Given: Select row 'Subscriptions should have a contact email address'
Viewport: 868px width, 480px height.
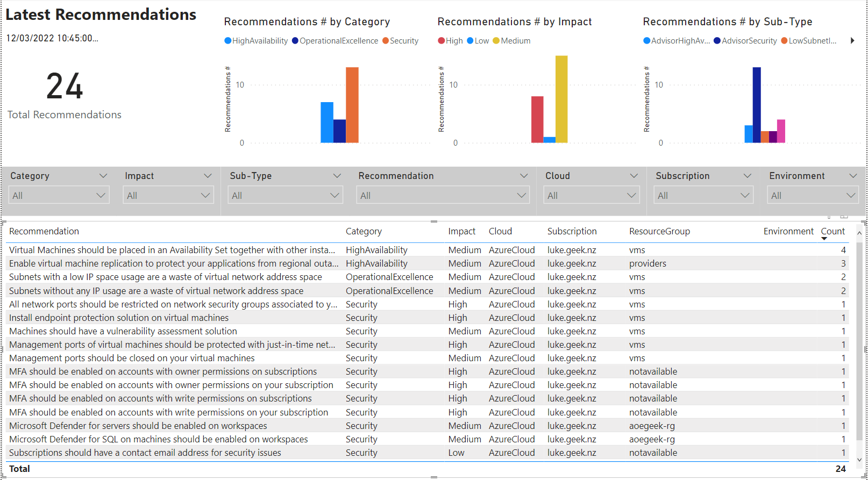Looking at the screenshot, I should coord(428,453).
